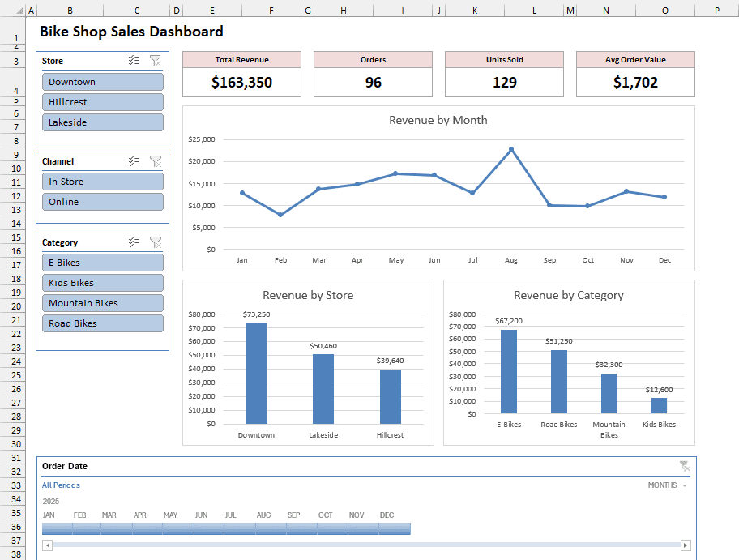Filter by Downtown store
Screen dimensions: 739x560
(x=103, y=82)
